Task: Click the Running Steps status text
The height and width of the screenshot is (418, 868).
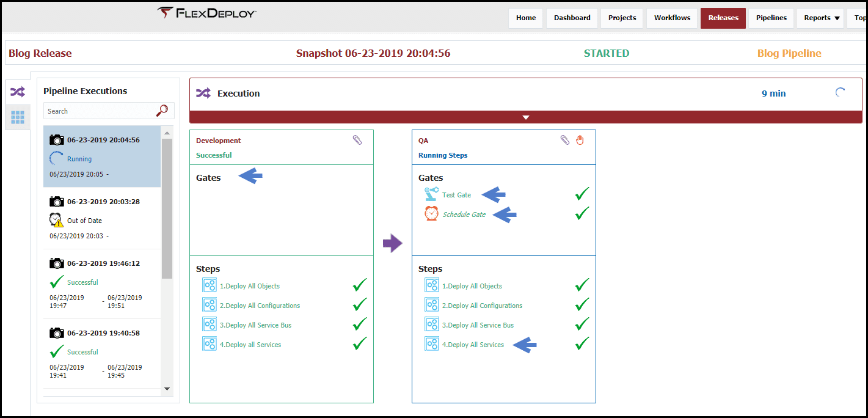Action: [443, 155]
